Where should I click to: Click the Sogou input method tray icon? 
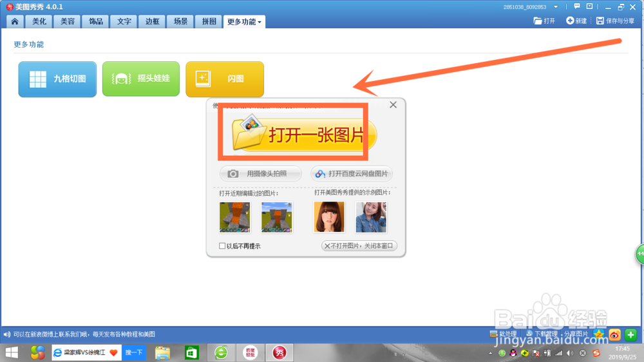pyautogui.click(x=596, y=353)
